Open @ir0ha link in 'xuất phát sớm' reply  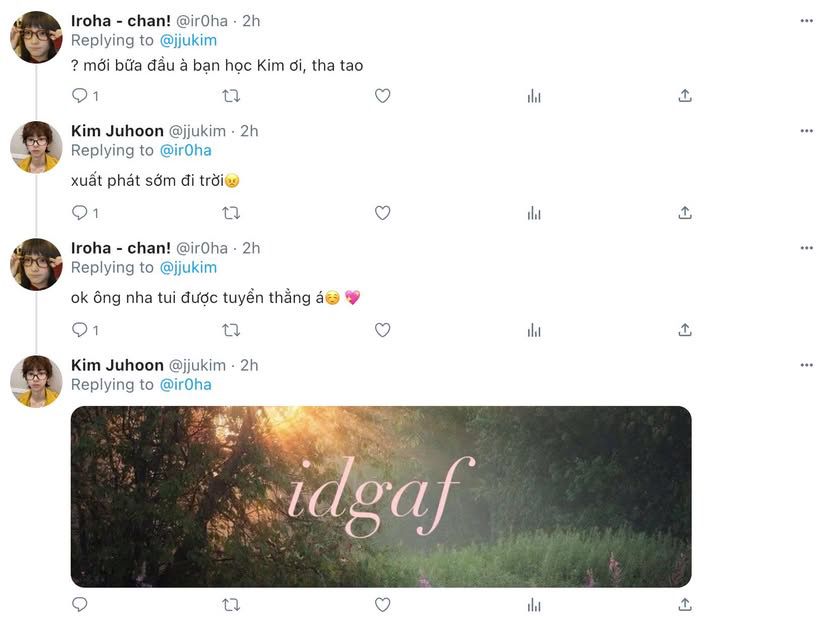(x=185, y=150)
